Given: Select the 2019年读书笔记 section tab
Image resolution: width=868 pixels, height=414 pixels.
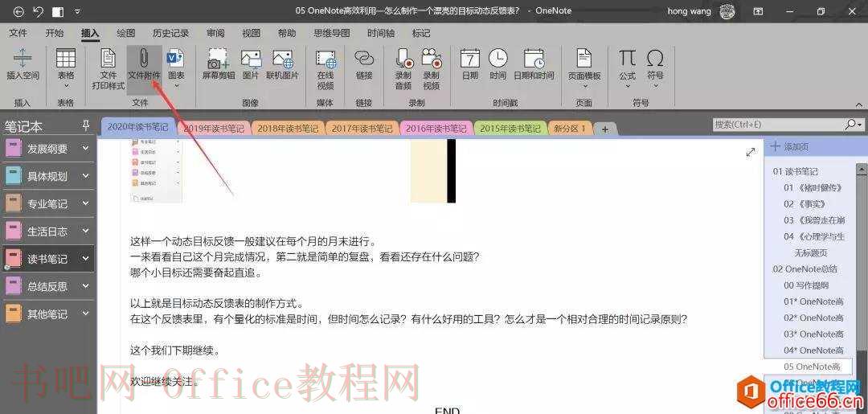Looking at the screenshot, I should (215, 129).
